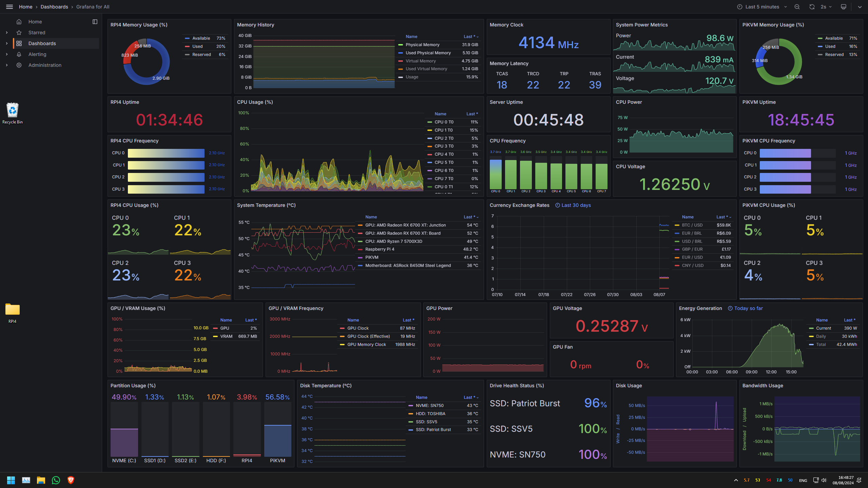Toggle VRAM series in the GPU usage legend
The width and height of the screenshot is (868, 488).
point(226,336)
